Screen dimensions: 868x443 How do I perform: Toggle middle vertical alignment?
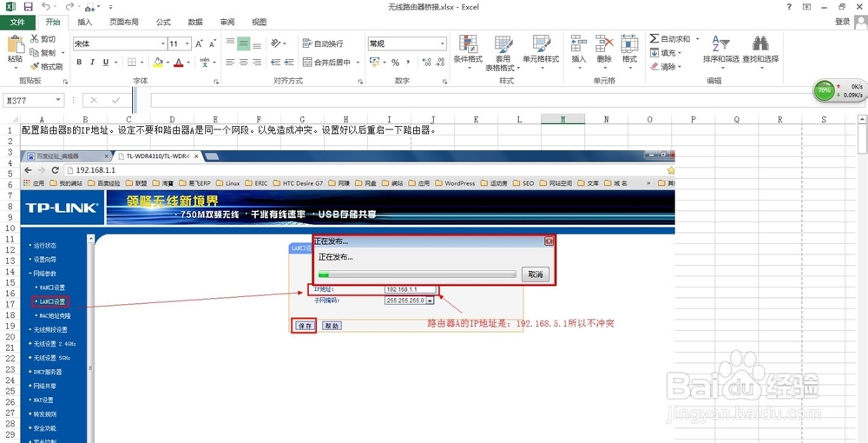[x=244, y=43]
